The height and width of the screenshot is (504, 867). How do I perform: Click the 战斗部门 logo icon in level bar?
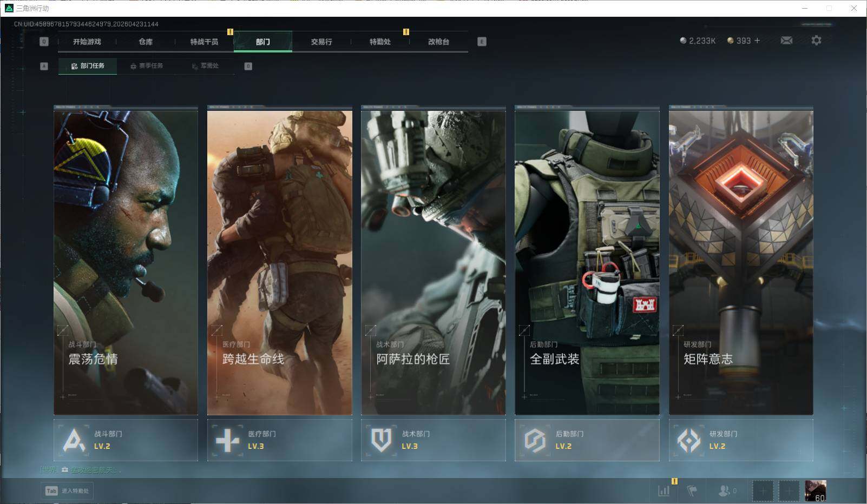pyautogui.click(x=74, y=440)
